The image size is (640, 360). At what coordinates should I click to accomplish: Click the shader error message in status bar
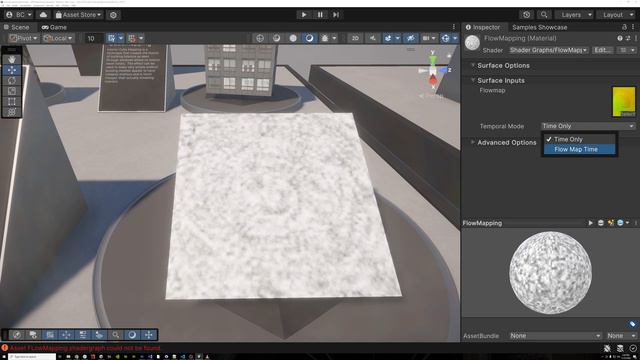coord(85,348)
